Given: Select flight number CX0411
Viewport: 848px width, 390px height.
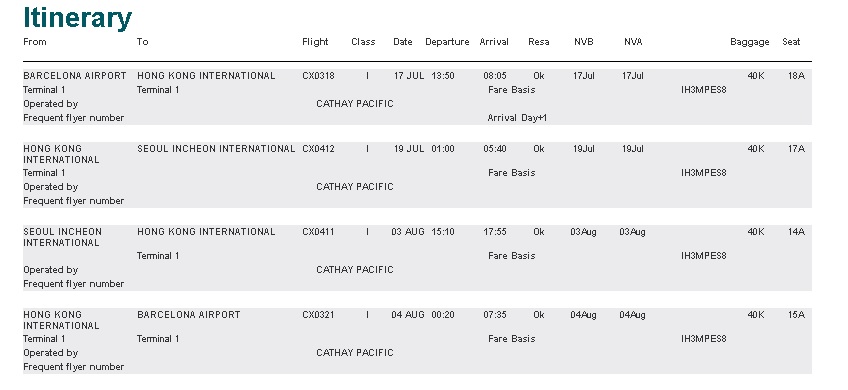Looking at the screenshot, I should click(318, 232).
